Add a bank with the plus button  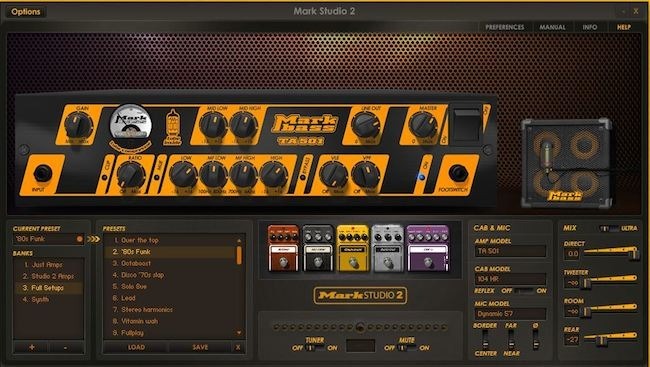[x=32, y=348]
